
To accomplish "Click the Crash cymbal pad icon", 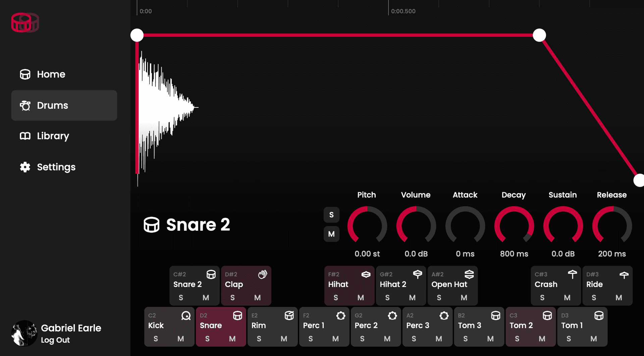I will click(x=572, y=274).
